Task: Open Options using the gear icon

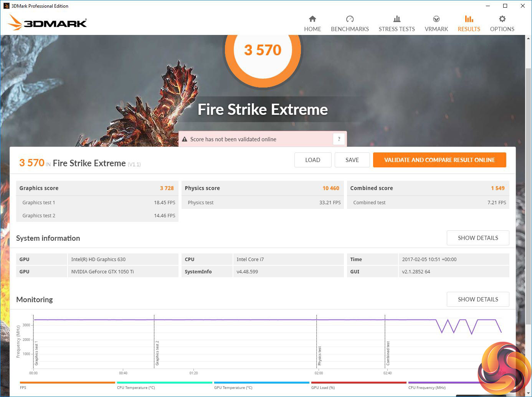Action: [x=502, y=19]
